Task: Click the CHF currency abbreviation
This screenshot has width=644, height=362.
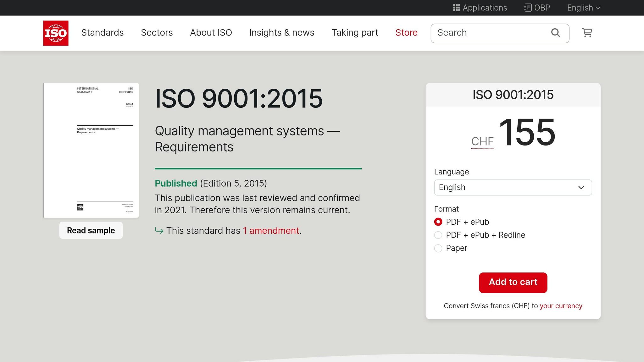Action: click(482, 141)
